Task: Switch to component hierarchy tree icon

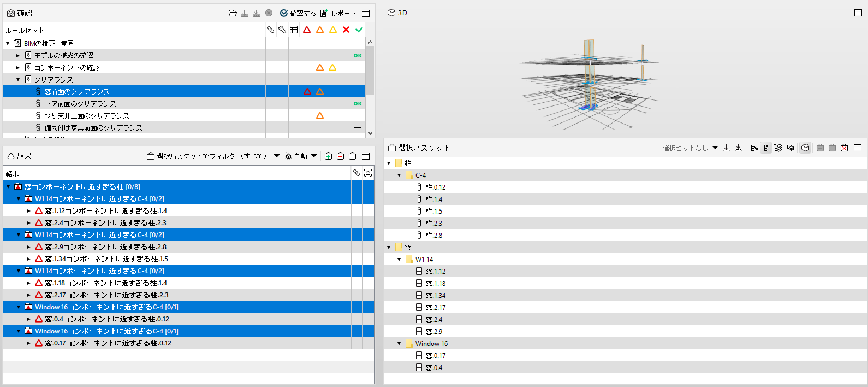Action: pos(766,148)
